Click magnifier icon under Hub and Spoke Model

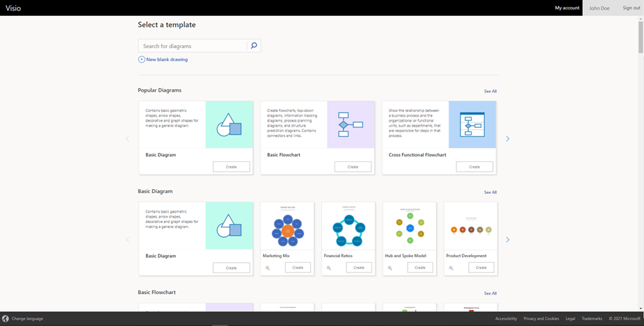(x=390, y=268)
